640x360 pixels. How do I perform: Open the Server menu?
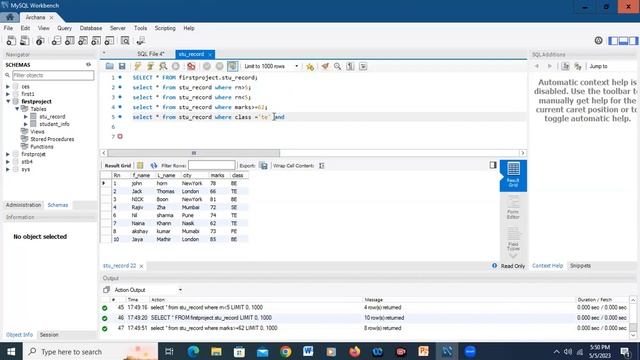pyautogui.click(x=118, y=28)
